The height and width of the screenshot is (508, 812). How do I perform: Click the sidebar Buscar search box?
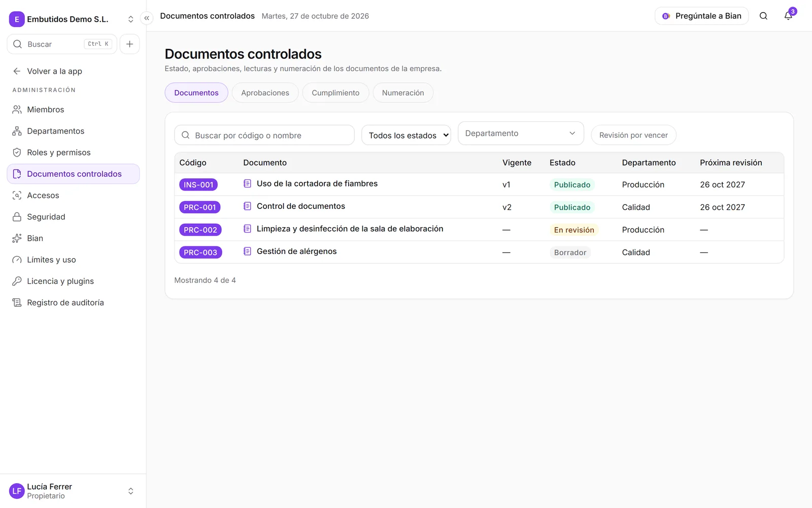pos(62,44)
